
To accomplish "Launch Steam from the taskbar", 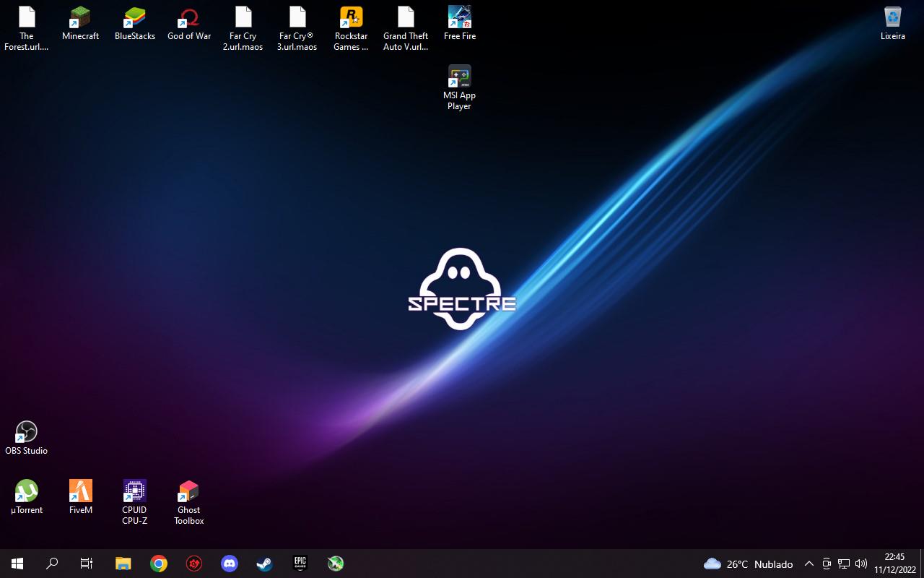I will pos(265,564).
